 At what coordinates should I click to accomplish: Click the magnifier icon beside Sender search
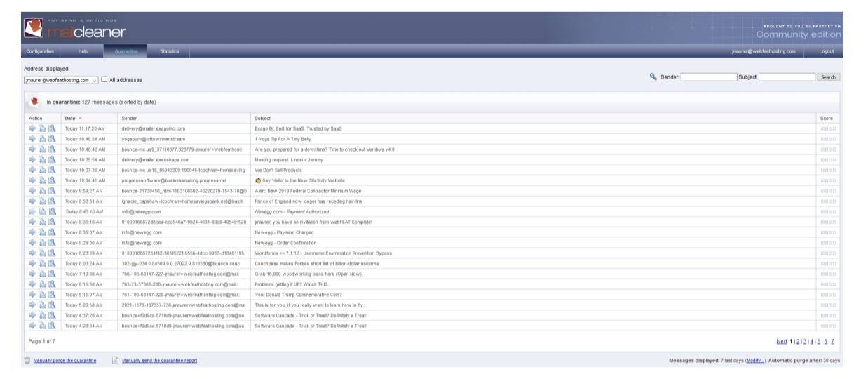click(653, 77)
